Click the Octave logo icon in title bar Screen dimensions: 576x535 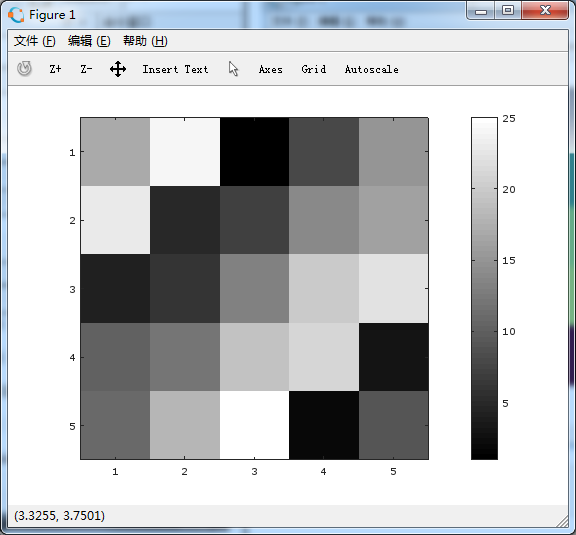(16, 15)
